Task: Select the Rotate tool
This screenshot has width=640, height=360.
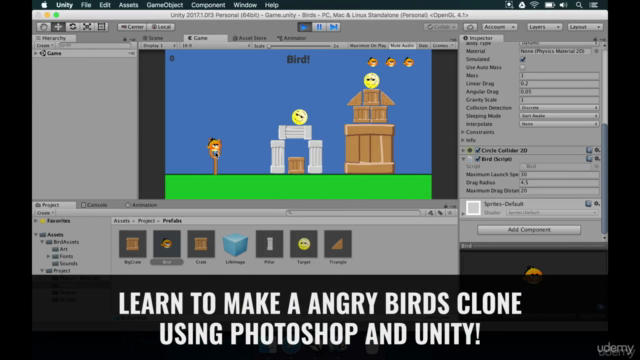Action: (73, 27)
